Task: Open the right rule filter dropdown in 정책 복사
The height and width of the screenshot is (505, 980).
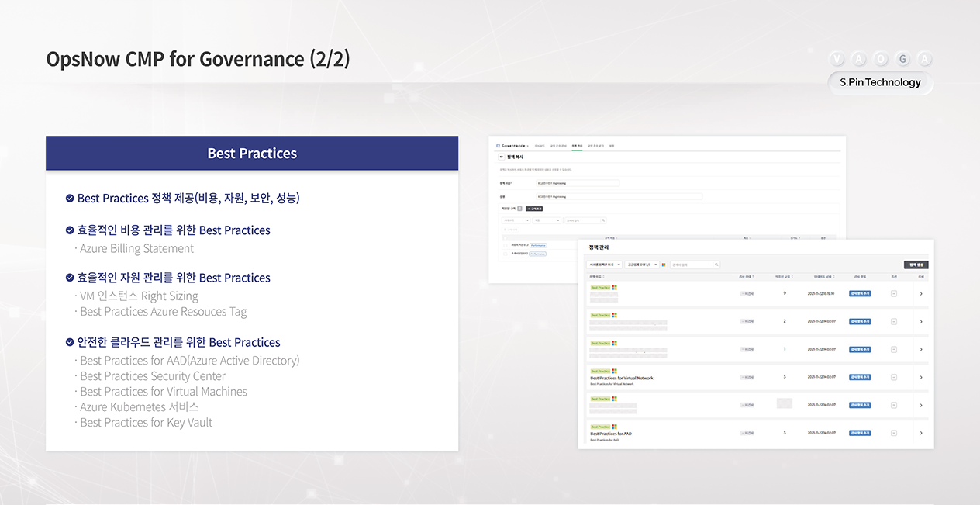Action: point(546,220)
